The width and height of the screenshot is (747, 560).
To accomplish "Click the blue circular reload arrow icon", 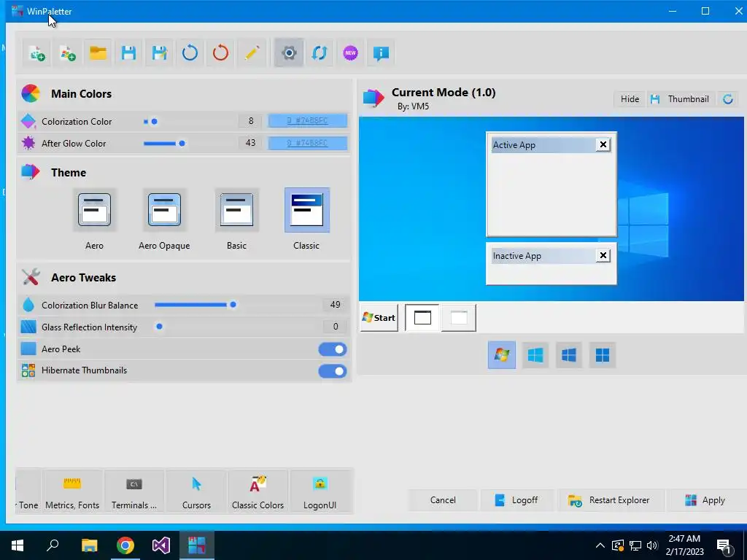I will click(x=190, y=52).
